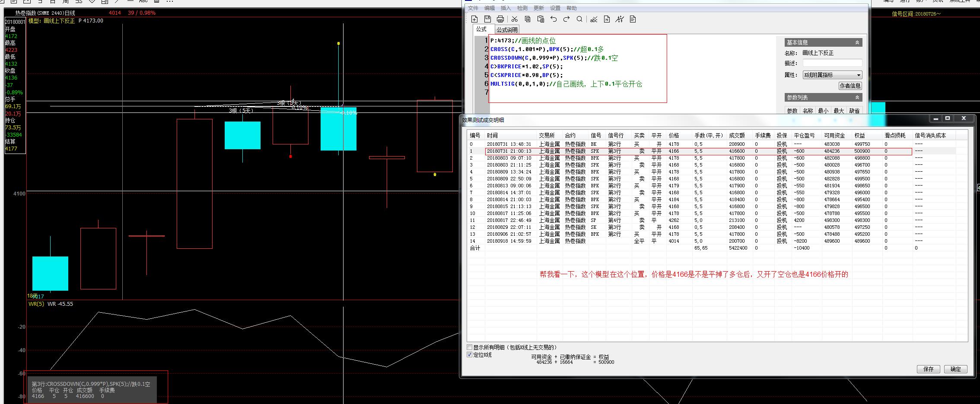This screenshot has height=404, width=980.
Task: Click the 保存 button in trade details
Action: [928, 369]
